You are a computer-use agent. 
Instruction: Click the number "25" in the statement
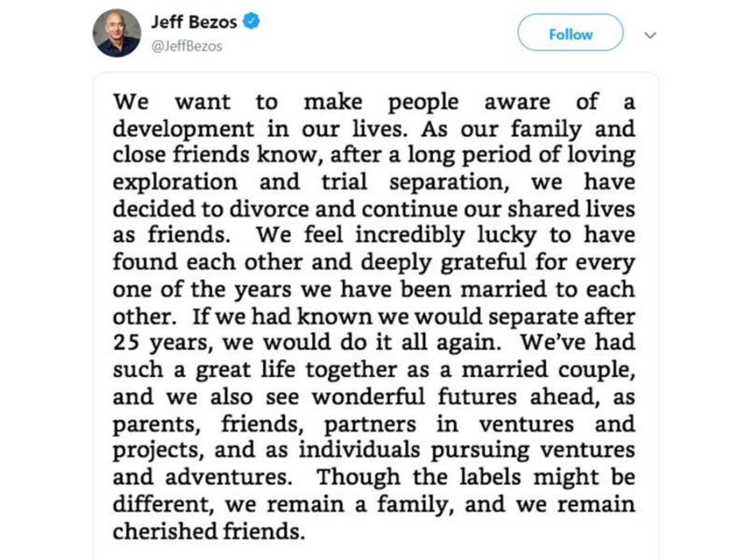click(126, 343)
